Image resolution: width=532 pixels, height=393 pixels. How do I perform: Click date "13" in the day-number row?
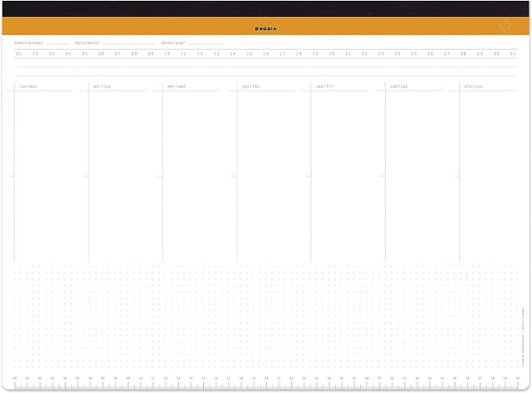click(x=216, y=53)
